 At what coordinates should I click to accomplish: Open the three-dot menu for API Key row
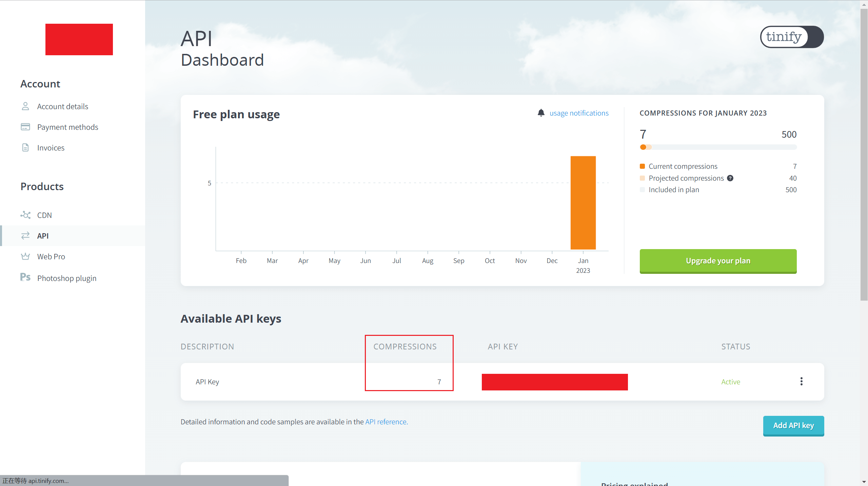(802, 381)
